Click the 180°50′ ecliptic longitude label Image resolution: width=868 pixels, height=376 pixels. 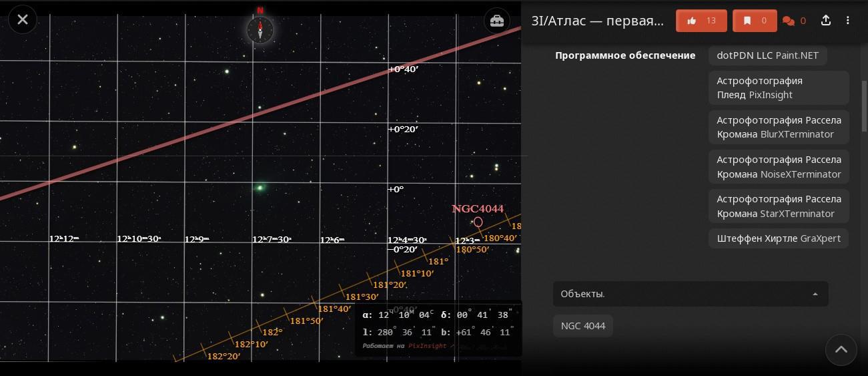[x=472, y=250]
